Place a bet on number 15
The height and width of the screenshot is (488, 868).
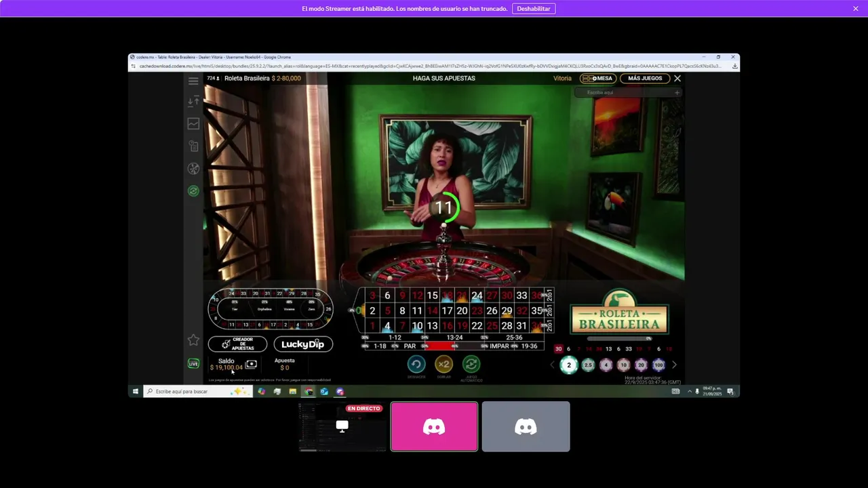coord(432,296)
